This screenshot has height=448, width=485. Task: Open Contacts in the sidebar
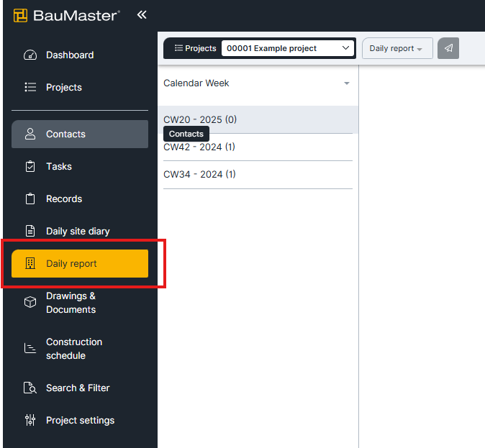[80, 134]
